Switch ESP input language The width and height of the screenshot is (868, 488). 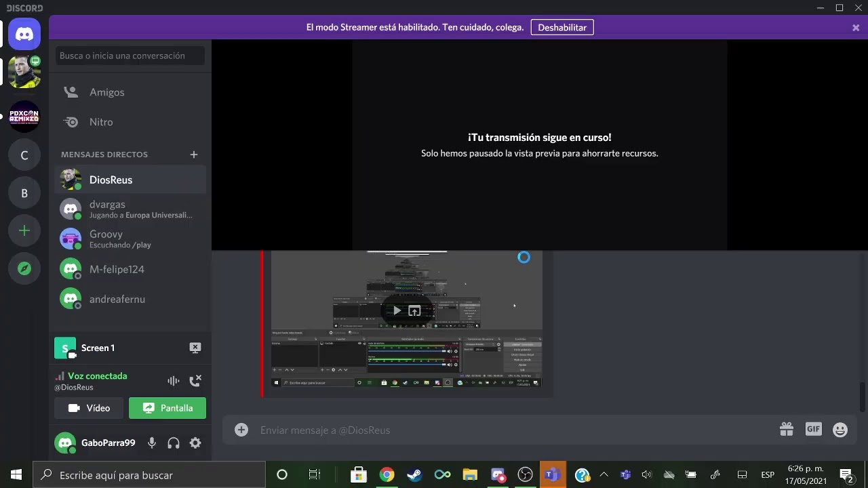768,474
